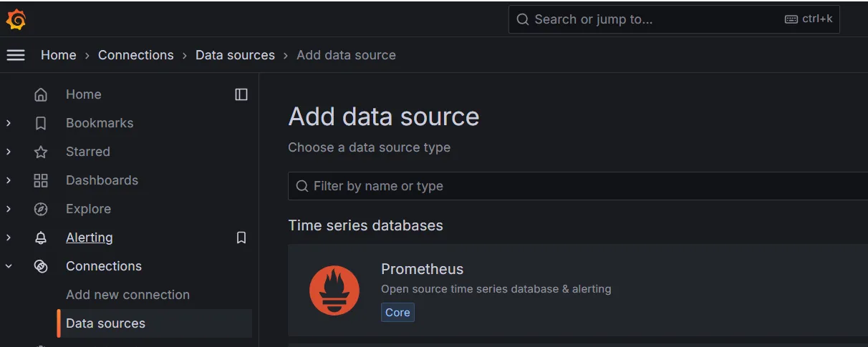868x347 pixels.
Task: Click the magnifier icon in filter field
Action: pos(302,186)
